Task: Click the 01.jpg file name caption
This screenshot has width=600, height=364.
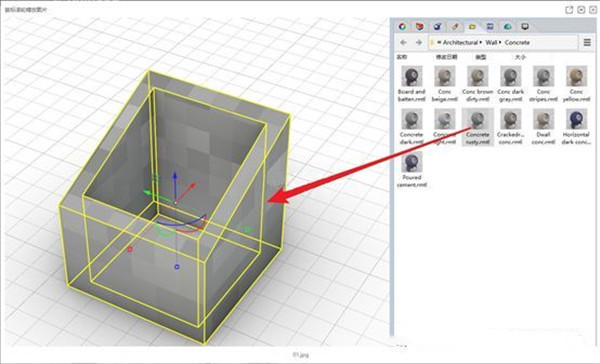Action: 301,355
